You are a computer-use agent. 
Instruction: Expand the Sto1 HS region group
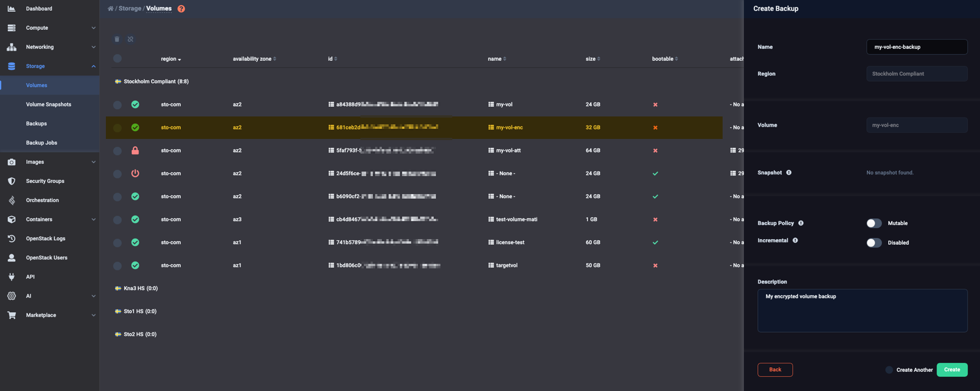click(136, 311)
